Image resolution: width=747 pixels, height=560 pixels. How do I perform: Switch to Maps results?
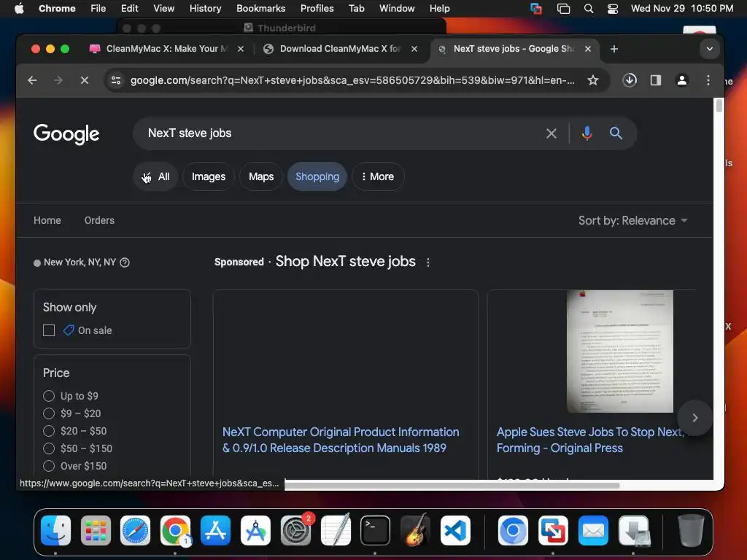pyautogui.click(x=261, y=176)
